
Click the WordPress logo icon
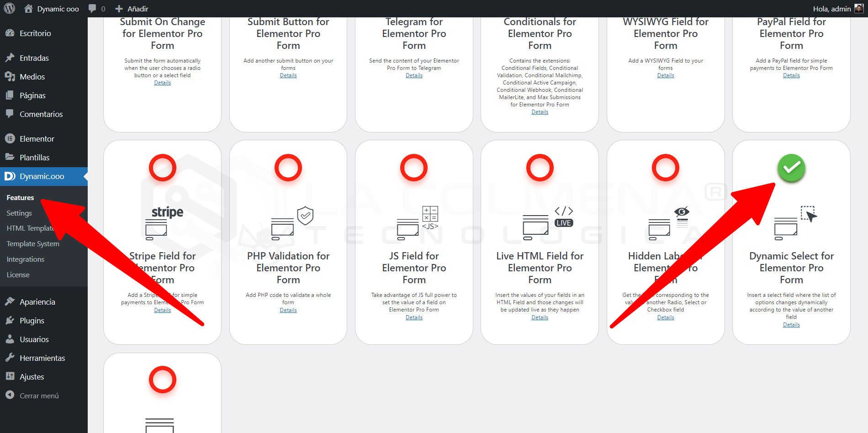[10, 8]
